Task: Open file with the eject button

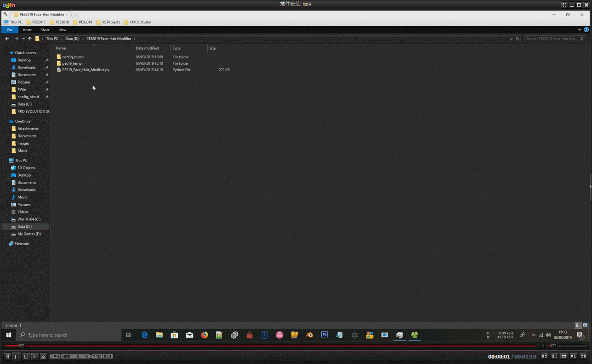Action: click(x=43, y=356)
